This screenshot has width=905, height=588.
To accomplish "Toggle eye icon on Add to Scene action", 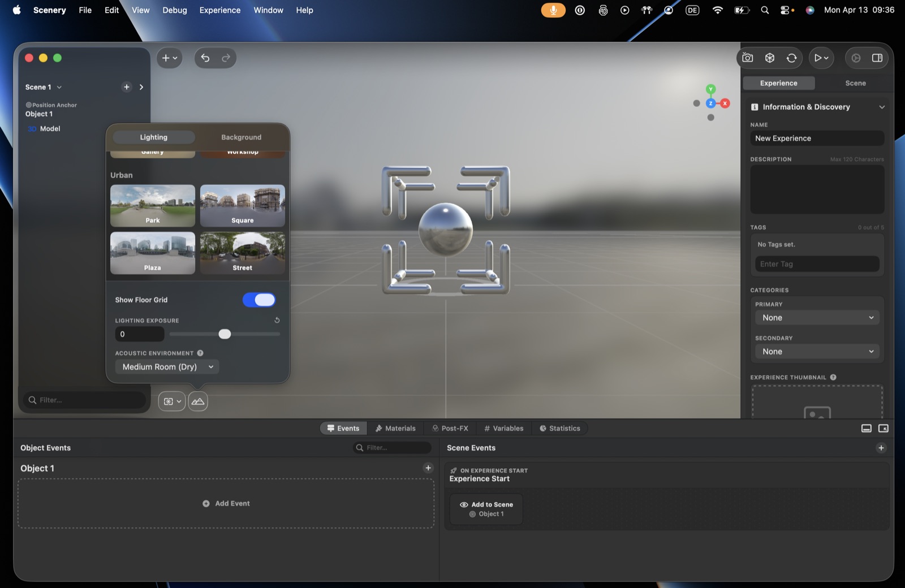I will click(464, 504).
